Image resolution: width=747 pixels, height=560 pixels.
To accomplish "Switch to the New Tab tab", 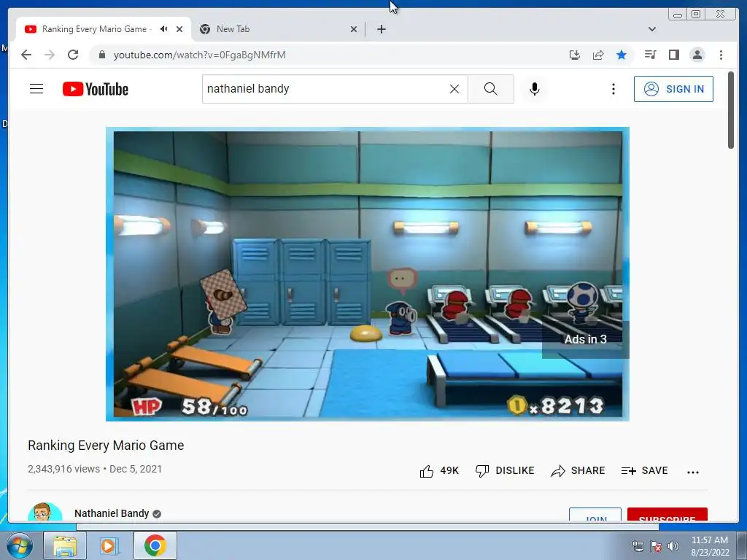I will 278,29.
